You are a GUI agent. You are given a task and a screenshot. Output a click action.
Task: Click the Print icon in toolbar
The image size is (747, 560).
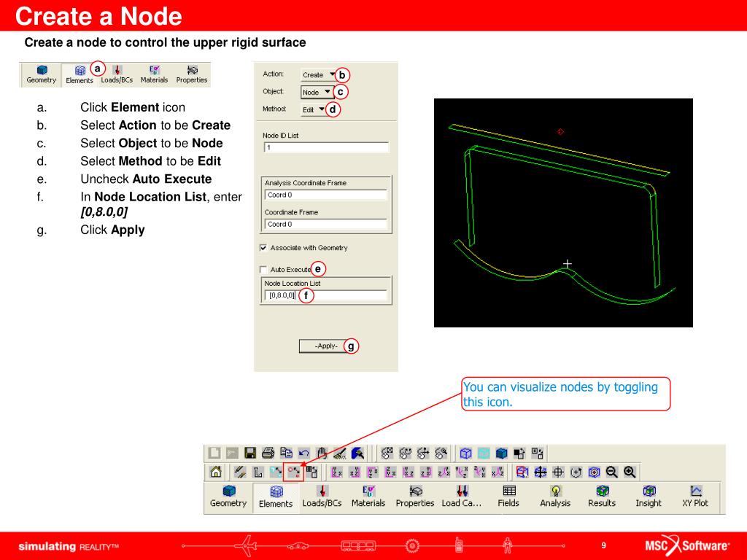(268, 453)
